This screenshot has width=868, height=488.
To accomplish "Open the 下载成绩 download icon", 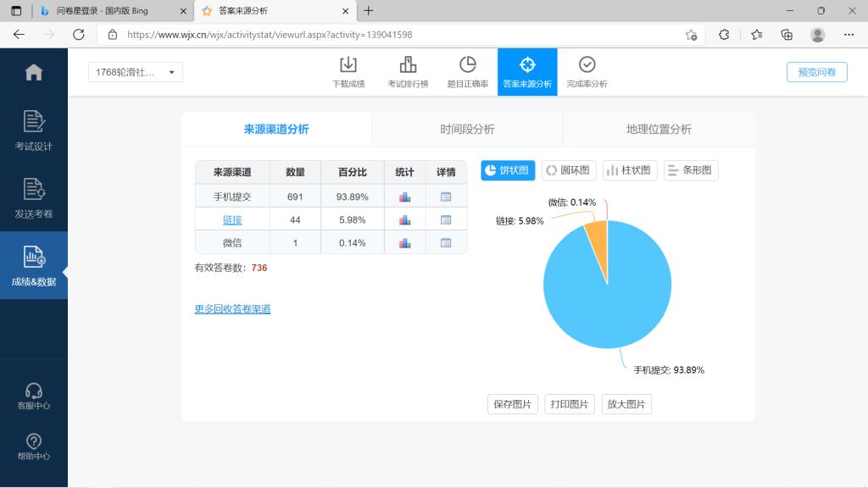I will 348,65.
